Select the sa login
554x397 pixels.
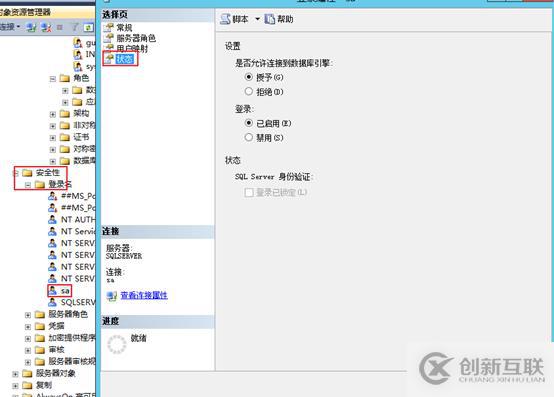point(65,291)
